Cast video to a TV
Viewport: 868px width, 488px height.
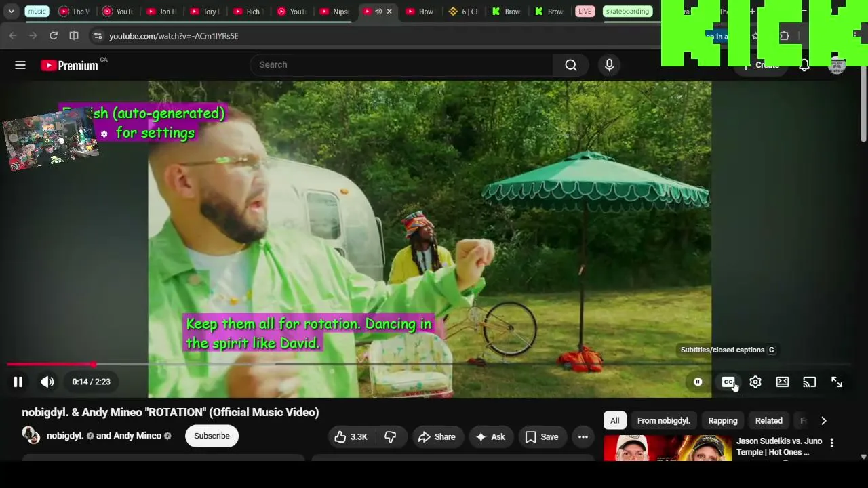(810, 382)
